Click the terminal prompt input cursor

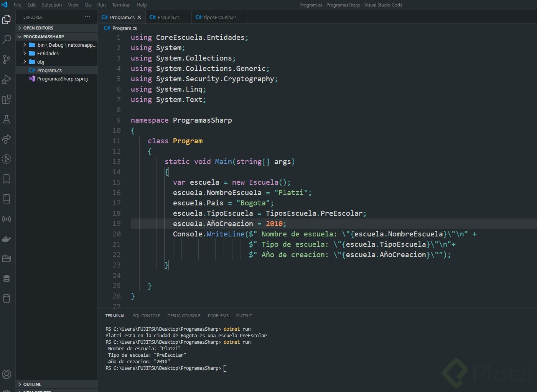(x=225, y=368)
